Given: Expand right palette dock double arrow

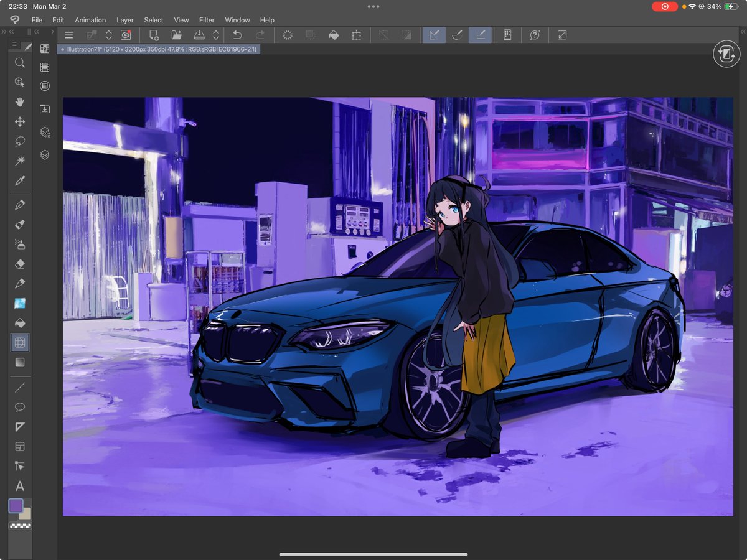Looking at the screenshot, I should click(x=743, y=31).
